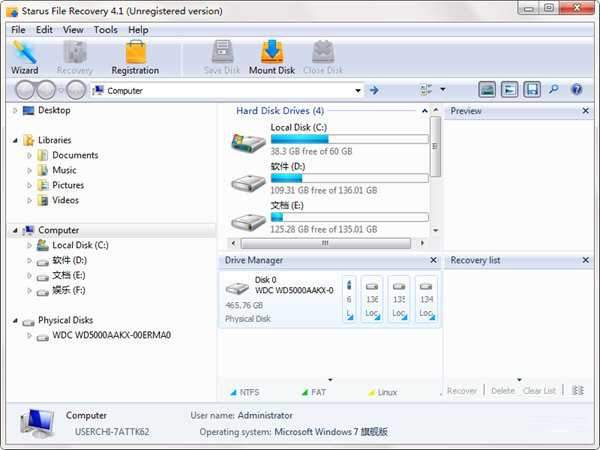Open the address bar dropdown
The width and height of the screenshot is (600, 450).
click(358, 91)
